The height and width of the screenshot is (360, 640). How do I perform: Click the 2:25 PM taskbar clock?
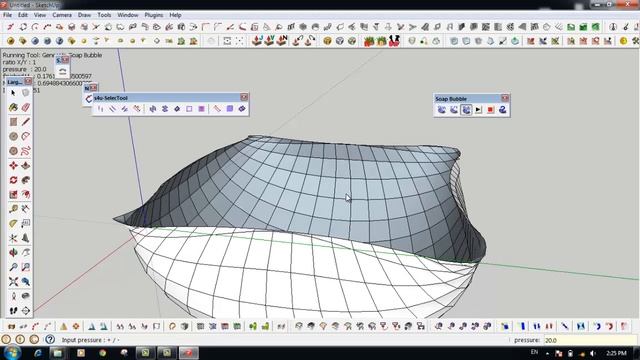(616, 353)
